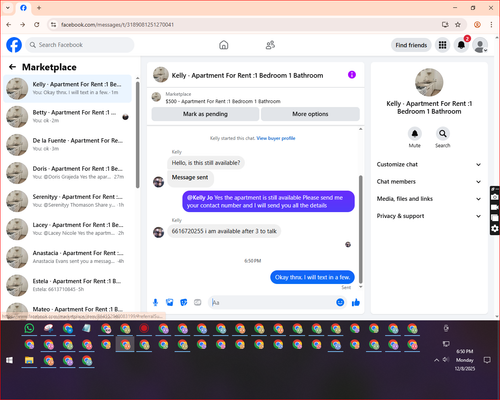This screenshot has width=500, height=400.
Task: Open the De la Fuente conversation
Action: click(68, 145)
